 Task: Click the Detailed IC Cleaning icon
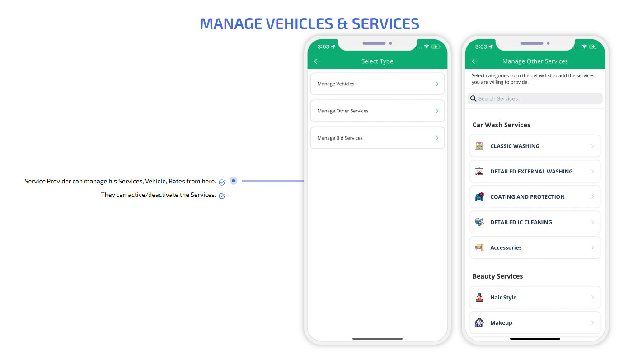[479, 222]
